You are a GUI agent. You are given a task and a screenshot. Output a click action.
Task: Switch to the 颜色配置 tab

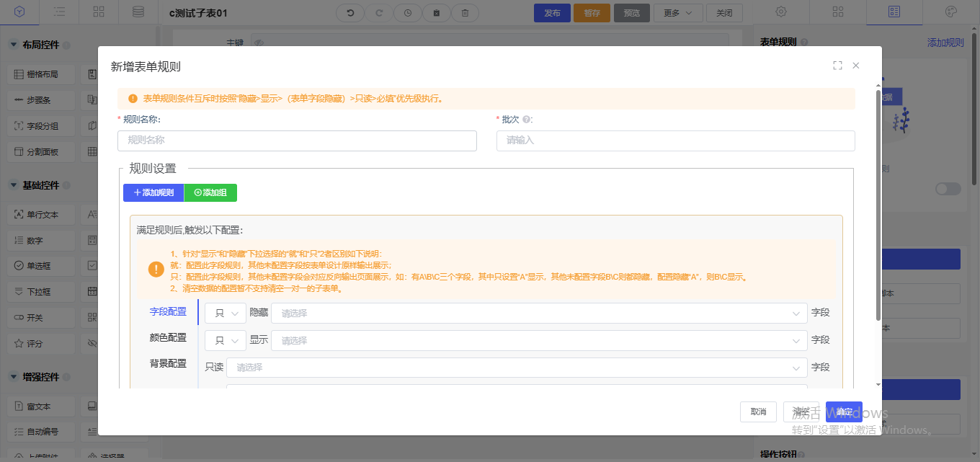pos(168,337)
